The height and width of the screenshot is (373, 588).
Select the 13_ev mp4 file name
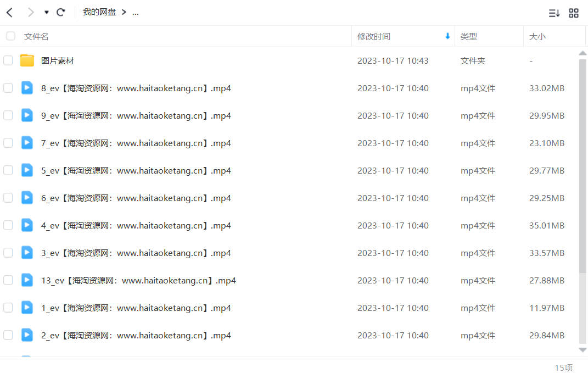coord(138,280)
